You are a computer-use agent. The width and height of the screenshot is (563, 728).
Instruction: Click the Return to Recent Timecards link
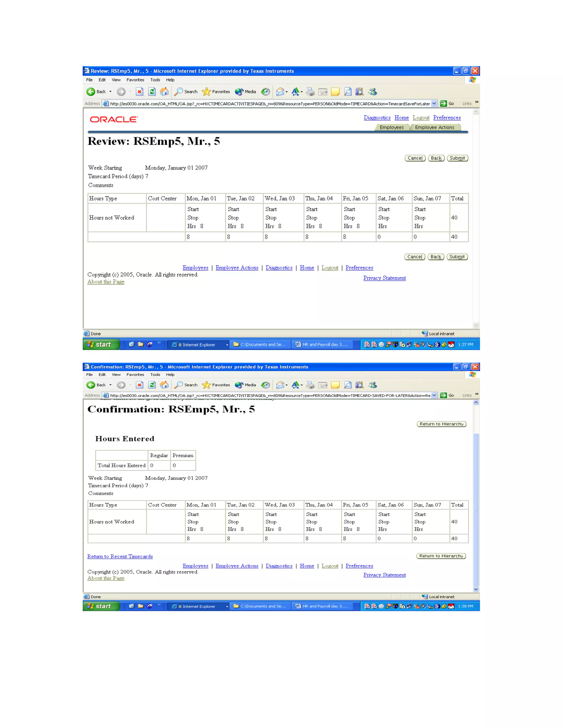(120, 556)
